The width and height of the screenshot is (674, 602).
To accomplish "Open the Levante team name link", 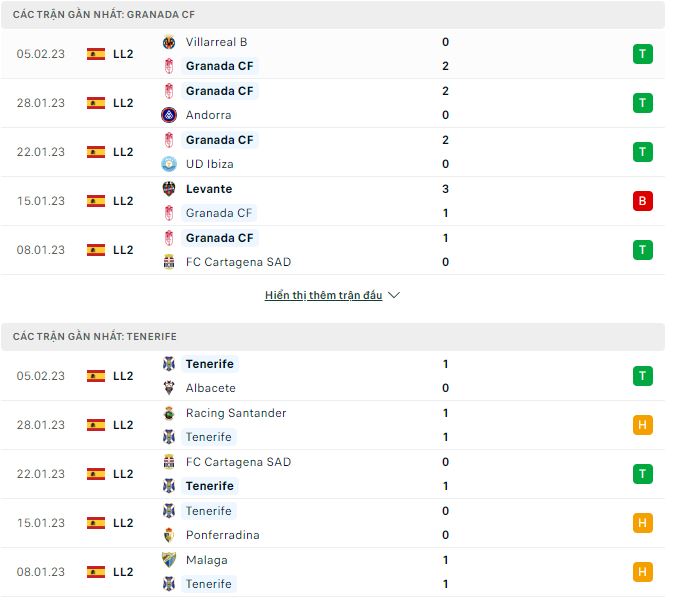I will (209, 189).
